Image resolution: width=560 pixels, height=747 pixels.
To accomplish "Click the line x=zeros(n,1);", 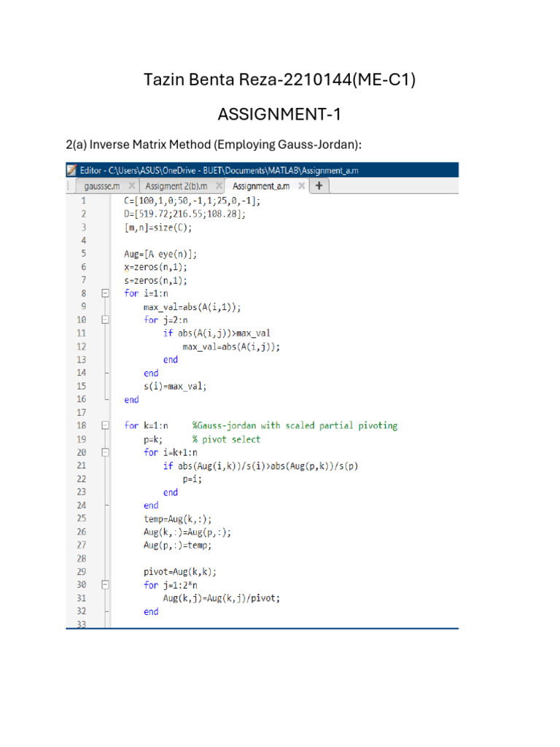I will 156,267.
